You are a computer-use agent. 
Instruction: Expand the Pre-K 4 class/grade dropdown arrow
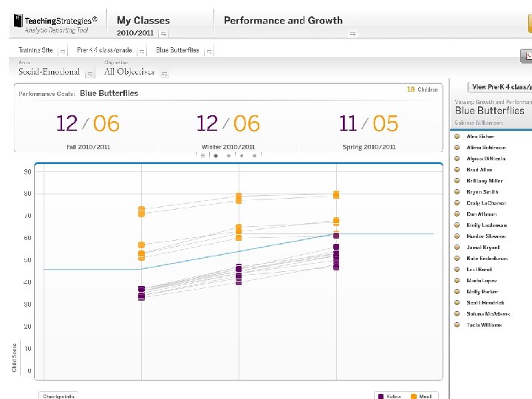142,52
